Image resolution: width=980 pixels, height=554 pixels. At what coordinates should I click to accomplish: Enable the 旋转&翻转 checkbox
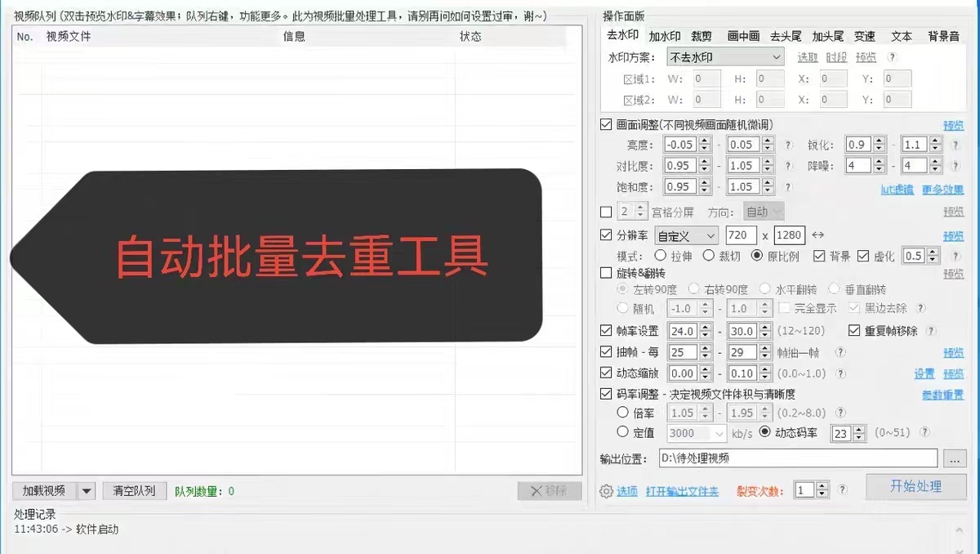[x=606, y=273]
